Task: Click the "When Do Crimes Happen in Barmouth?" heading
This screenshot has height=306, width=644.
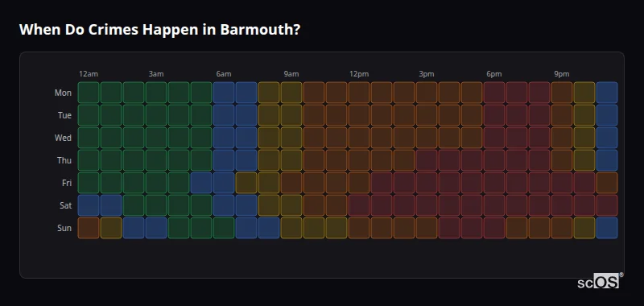Action: coord(159,30)
